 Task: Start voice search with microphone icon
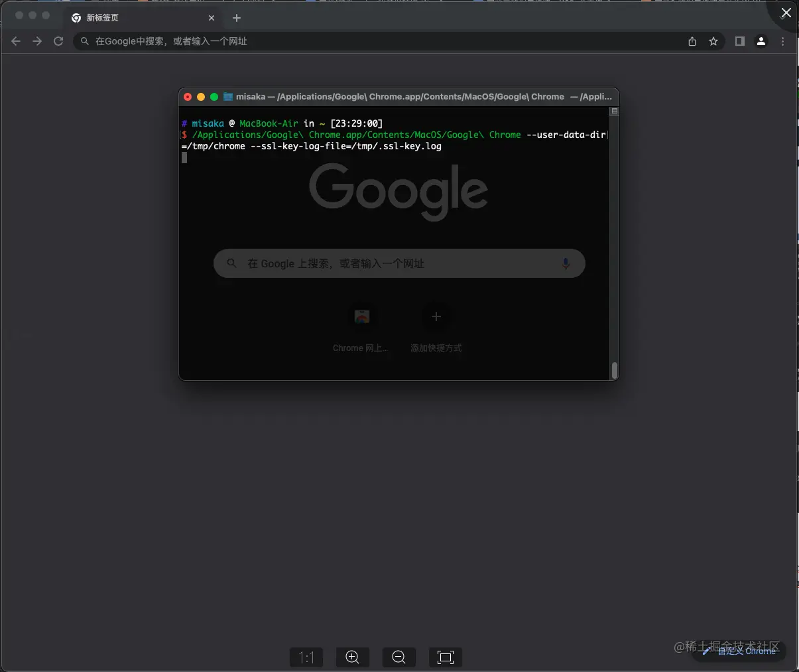[x=566, y=263]
